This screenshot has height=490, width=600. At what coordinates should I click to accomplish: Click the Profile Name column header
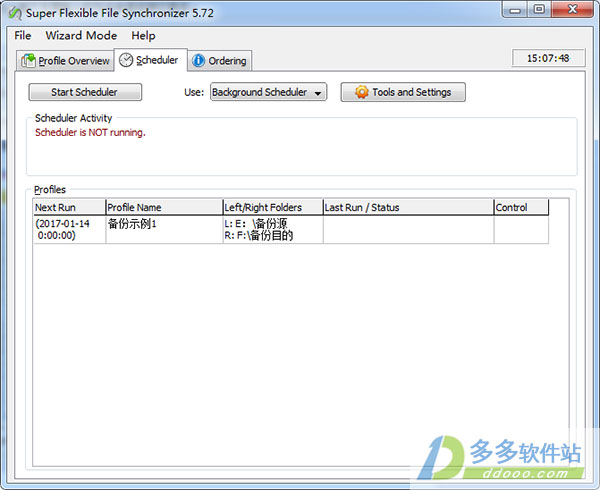(164, 207)
